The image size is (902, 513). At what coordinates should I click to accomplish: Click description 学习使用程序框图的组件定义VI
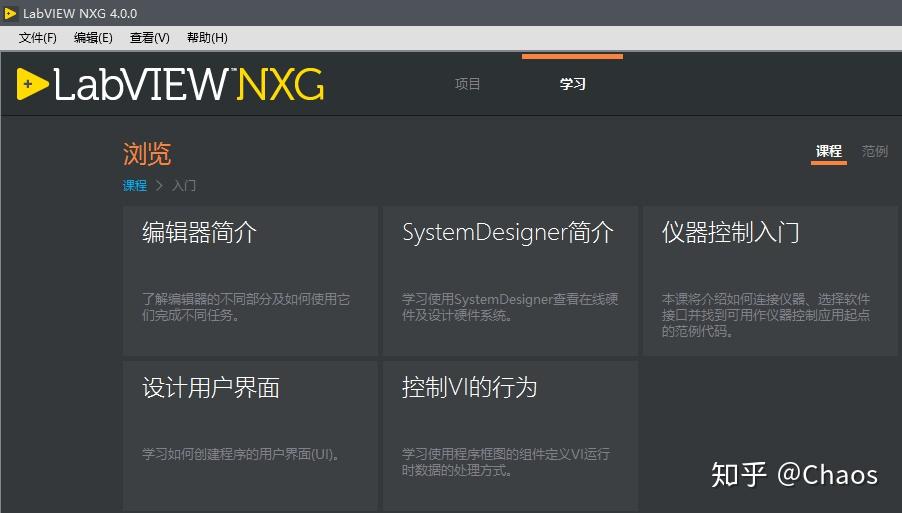(506, 462)
